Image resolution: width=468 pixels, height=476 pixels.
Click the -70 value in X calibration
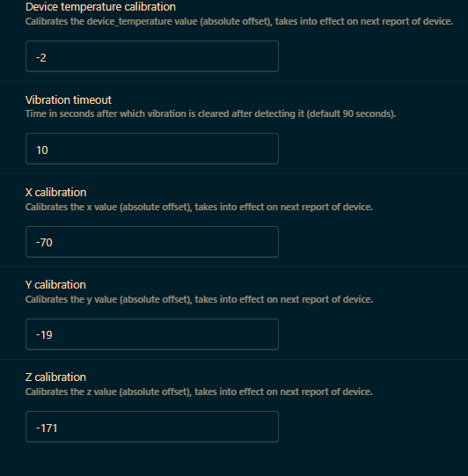click(44, 242)
